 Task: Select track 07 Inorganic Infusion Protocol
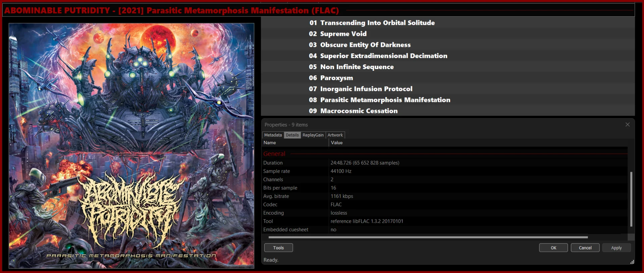tap(448, 89)
